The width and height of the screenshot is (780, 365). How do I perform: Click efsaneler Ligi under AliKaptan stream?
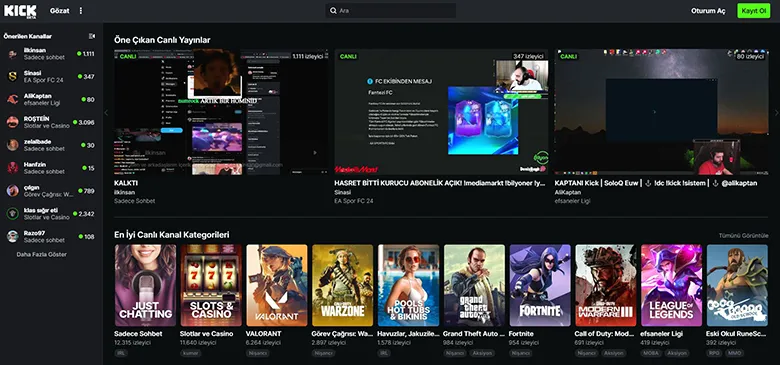pyautogui.click(x=574, y=201)
